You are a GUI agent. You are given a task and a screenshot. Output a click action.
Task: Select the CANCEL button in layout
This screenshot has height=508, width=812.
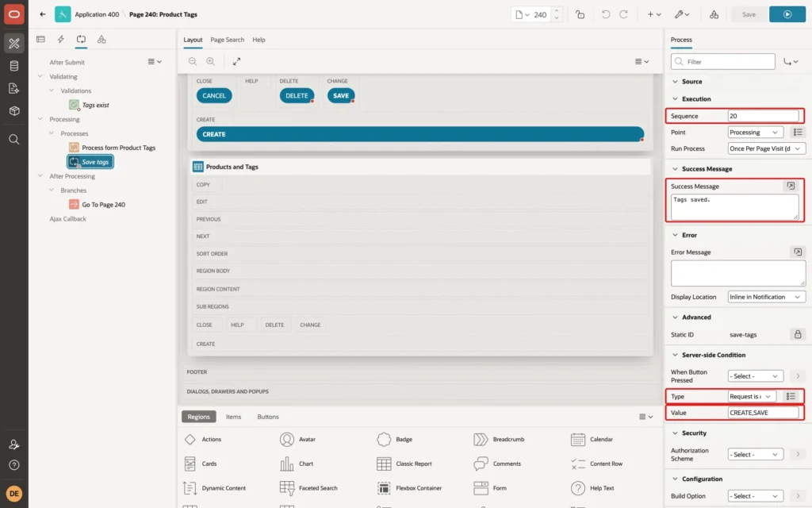point(214,95)
